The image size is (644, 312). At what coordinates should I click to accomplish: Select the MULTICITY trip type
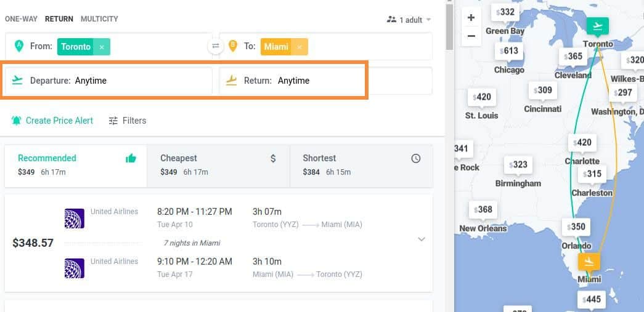click(x=99, y=19)
